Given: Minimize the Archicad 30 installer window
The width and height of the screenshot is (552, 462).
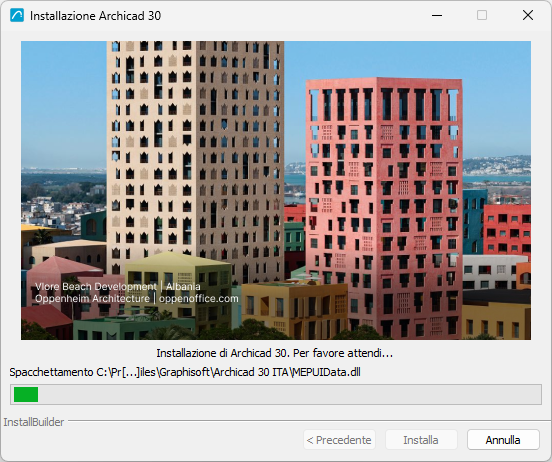Looking at the screenshot, I should coord(437,15).
